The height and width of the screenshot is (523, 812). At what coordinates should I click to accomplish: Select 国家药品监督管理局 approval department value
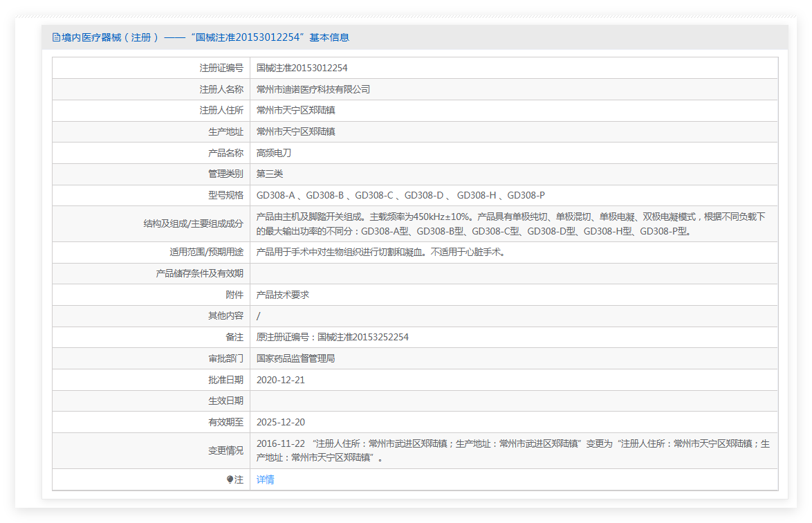pos(295,358)
